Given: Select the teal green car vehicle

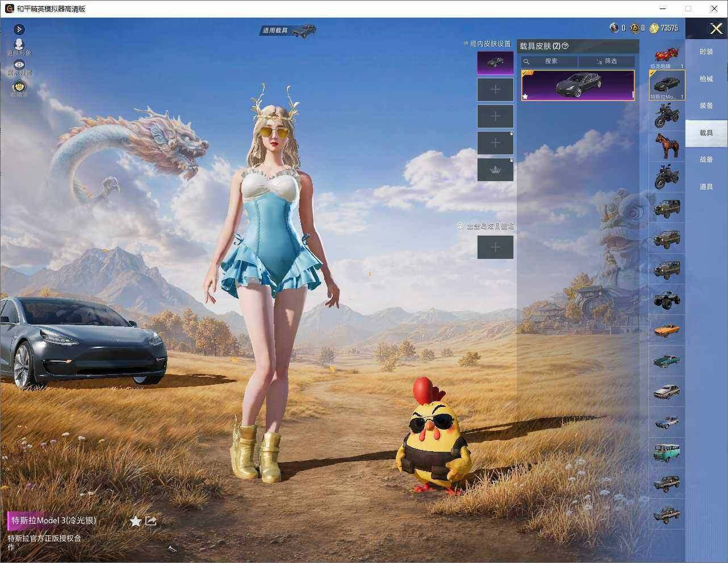Looking at the screenshot, I should (x=667, y=361).
